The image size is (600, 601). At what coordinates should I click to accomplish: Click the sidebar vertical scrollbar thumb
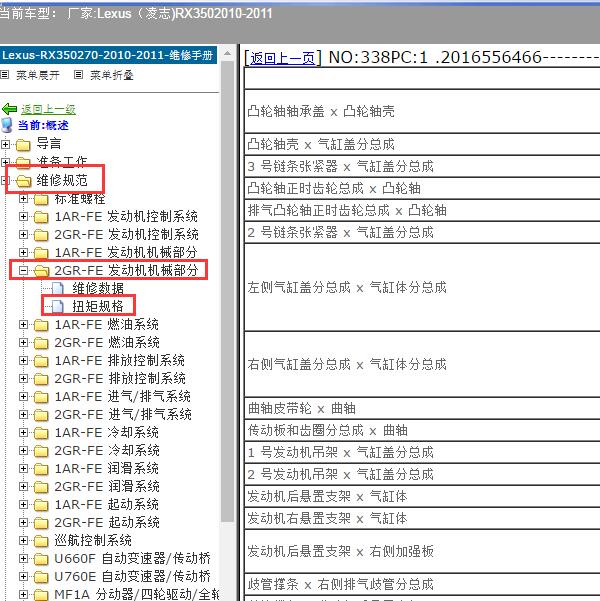coord(227,291)
